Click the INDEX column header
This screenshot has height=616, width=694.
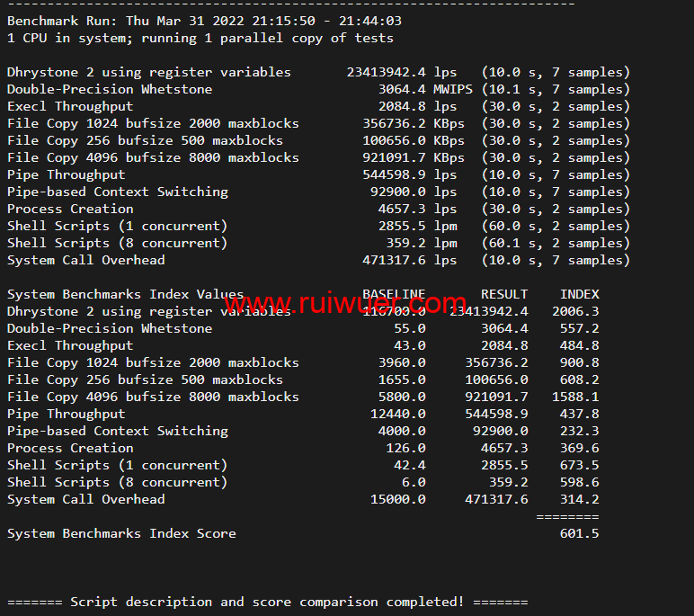pyautogui.click(x=579, y=294)
